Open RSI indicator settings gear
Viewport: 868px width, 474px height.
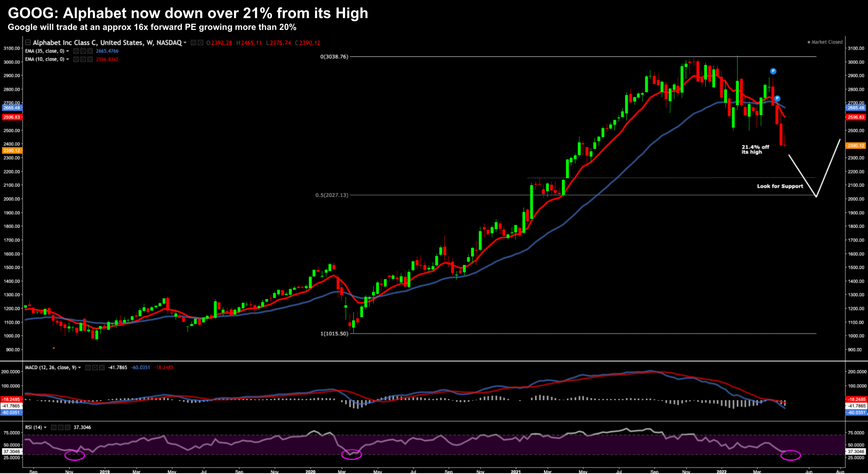tap(61, 427)
